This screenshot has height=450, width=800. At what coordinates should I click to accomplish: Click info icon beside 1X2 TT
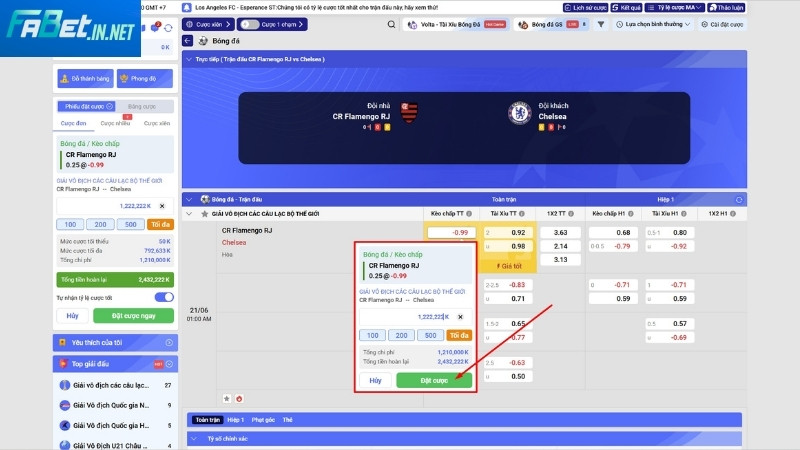click(571, 214)
